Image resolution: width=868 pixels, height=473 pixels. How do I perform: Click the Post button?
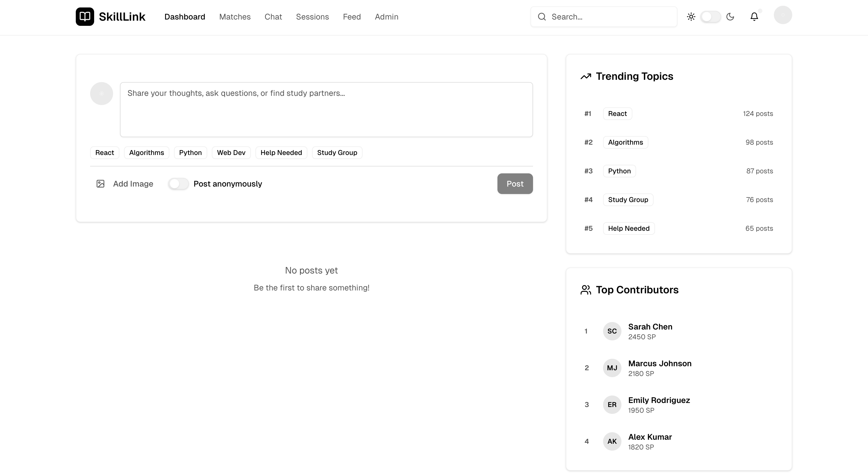tap(515, 184)
